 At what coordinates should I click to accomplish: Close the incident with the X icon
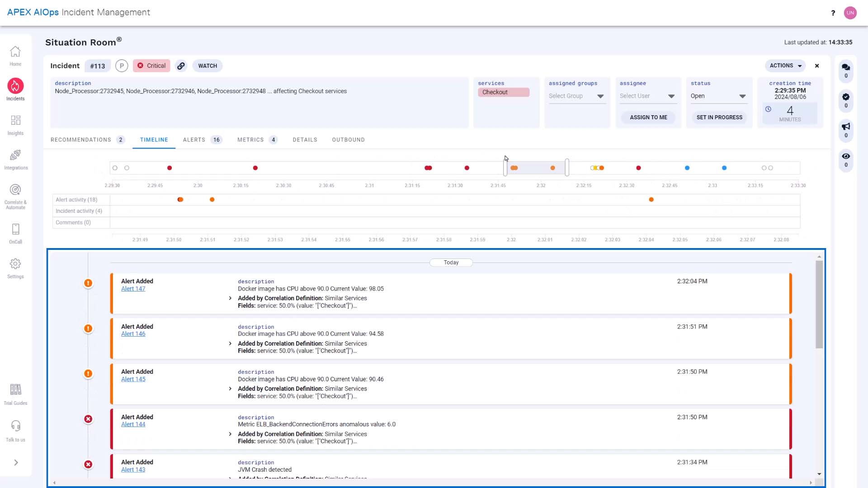(x=817, y=66)
